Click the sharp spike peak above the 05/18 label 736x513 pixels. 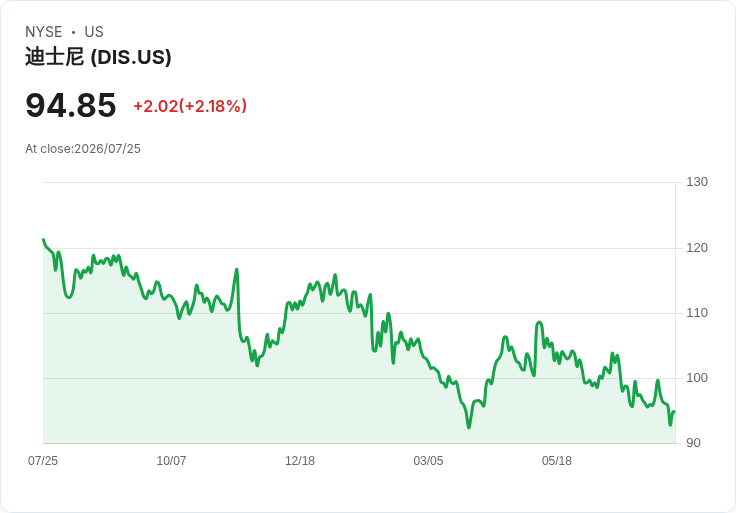tap(539, 322)
